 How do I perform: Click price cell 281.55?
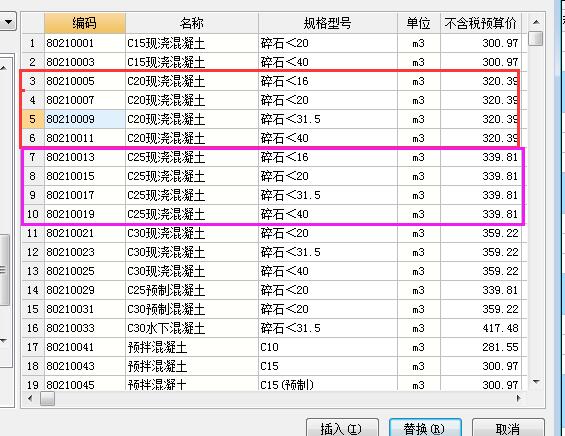click(481, 347)
